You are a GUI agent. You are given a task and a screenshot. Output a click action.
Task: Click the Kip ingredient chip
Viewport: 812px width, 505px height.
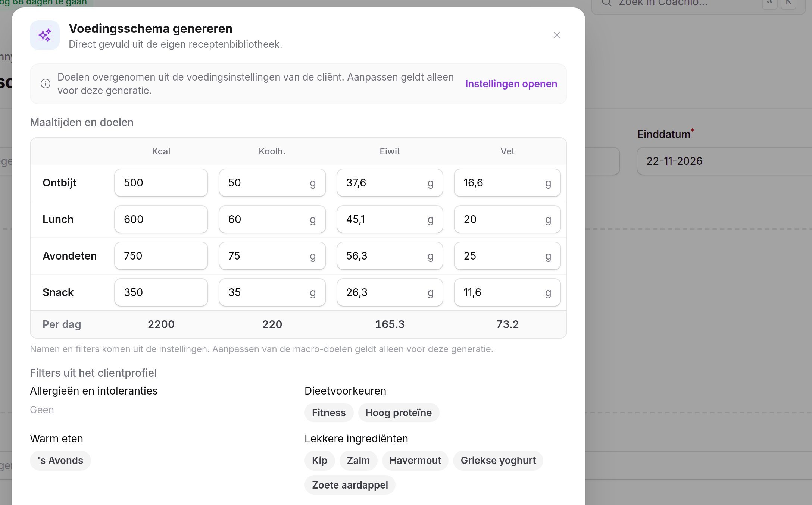point(319,461)
